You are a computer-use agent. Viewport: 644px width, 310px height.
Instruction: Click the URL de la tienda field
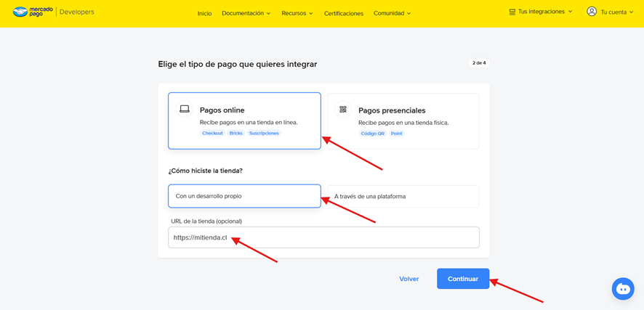pos(323,237)
